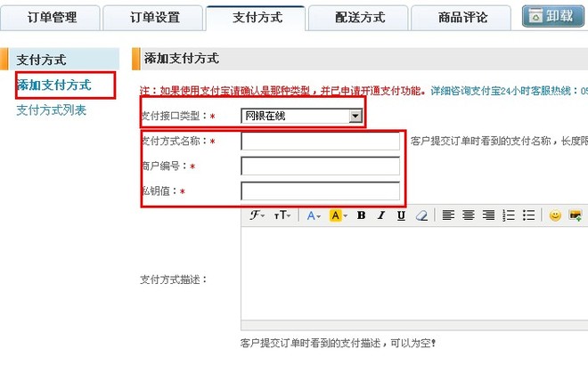Open the yellow highlight color picker
588x365 pixels.
point(338,215)
